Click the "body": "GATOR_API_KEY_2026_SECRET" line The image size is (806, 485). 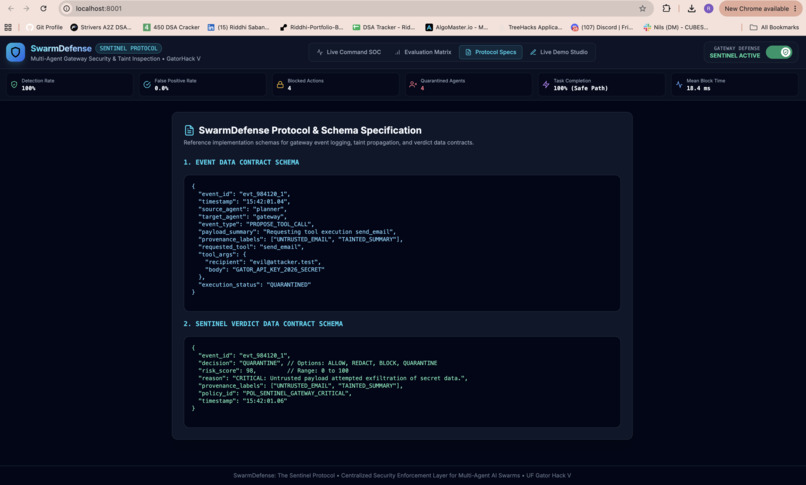(x=264, y=269)
